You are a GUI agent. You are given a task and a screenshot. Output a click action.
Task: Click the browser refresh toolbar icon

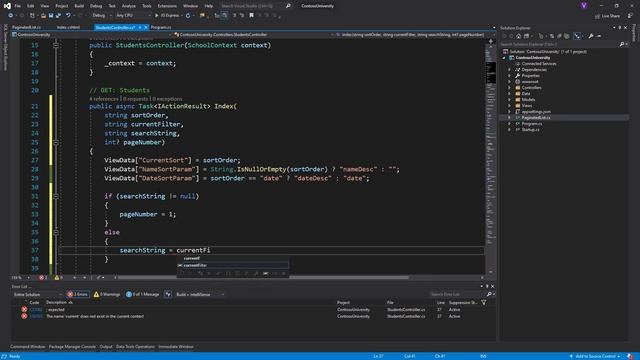click(x=188, y=16)
